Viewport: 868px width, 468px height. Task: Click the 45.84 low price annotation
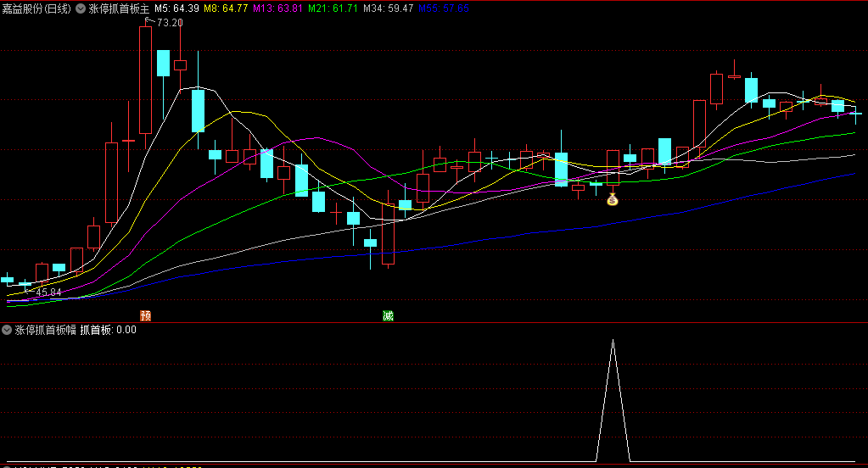(48, 292)
